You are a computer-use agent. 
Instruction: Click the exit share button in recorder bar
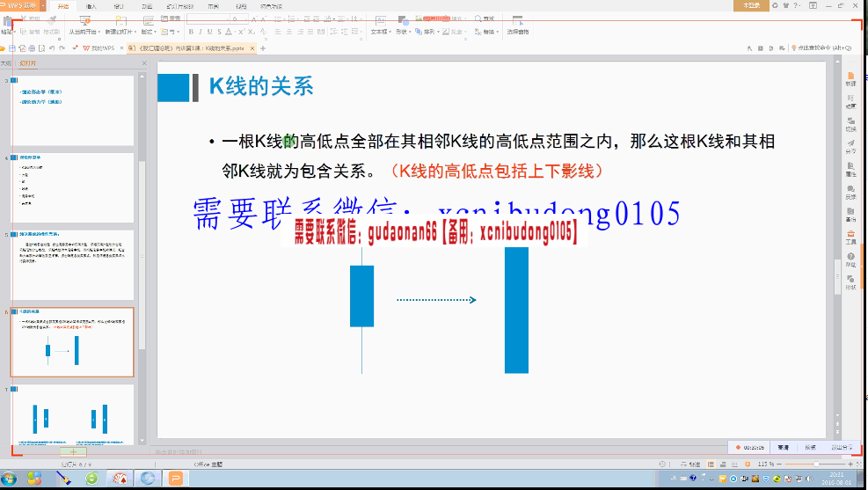(841, 448)
